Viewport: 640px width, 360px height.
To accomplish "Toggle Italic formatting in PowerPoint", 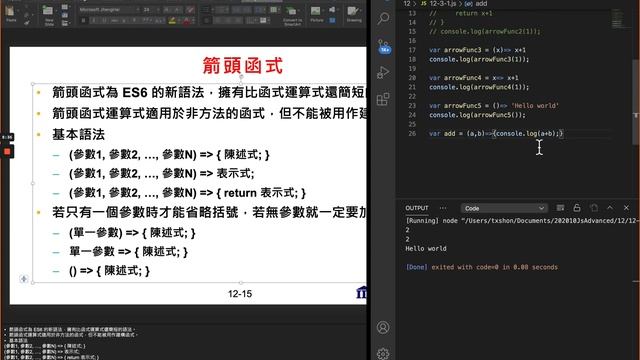I will click(94, 20).
